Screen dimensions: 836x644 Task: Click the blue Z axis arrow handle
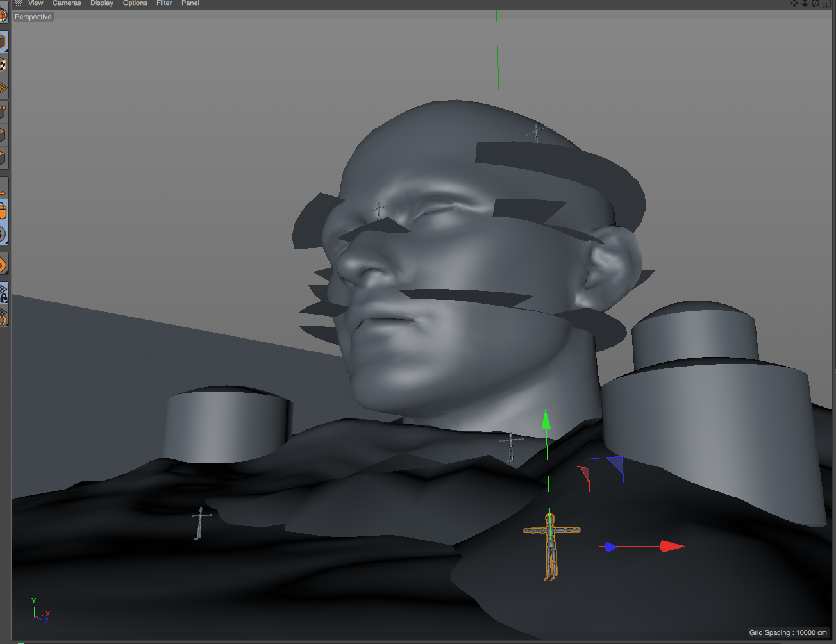point(610,547)
